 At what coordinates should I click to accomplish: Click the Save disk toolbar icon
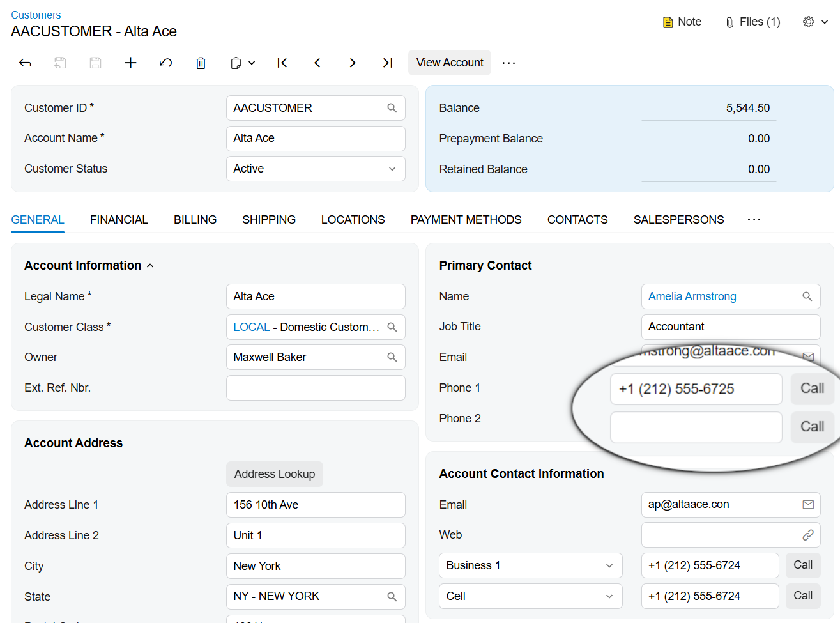95,63
